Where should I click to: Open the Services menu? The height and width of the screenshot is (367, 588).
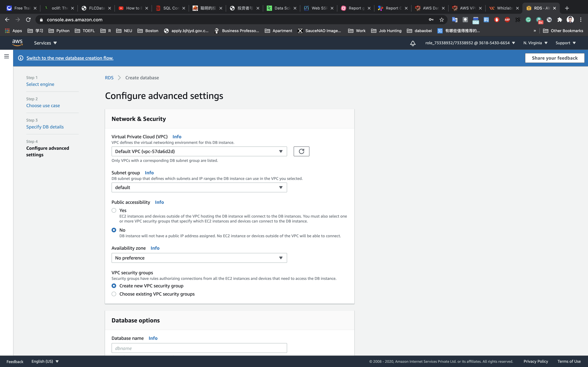tap(45, 43)
